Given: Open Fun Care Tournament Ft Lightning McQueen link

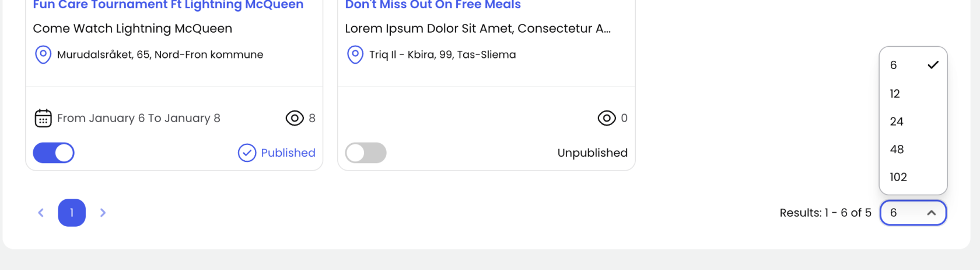Looking at the screenshot, I should [x=168, y=5].
